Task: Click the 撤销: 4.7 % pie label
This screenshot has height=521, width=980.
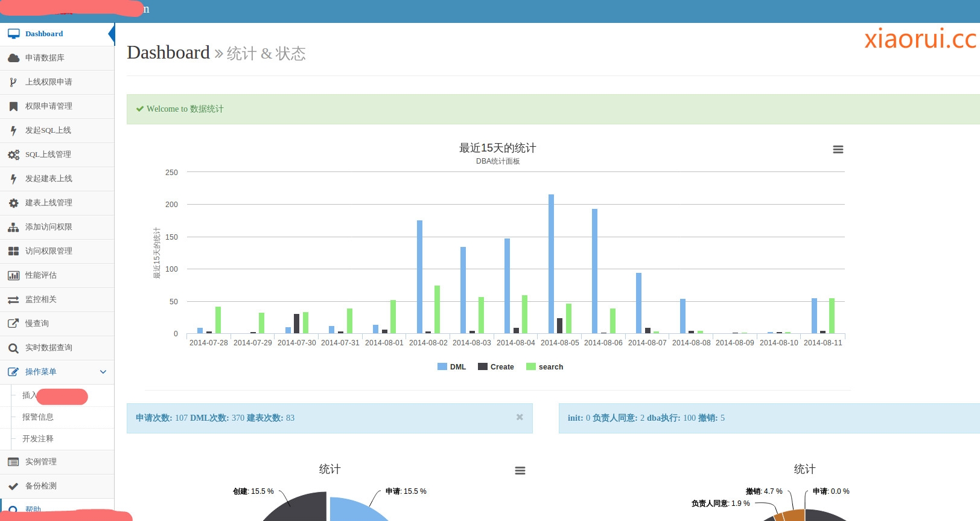Action: click(764, 491)
